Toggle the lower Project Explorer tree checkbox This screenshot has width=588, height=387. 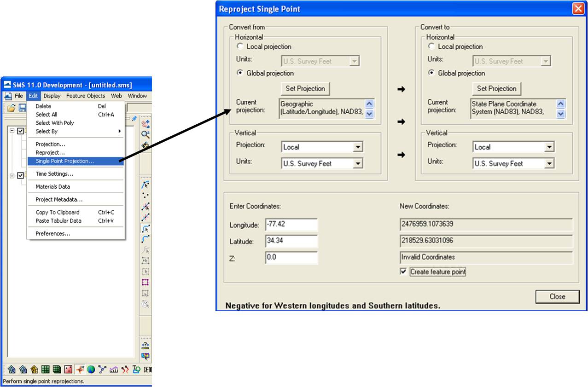[x=20, y=176]
